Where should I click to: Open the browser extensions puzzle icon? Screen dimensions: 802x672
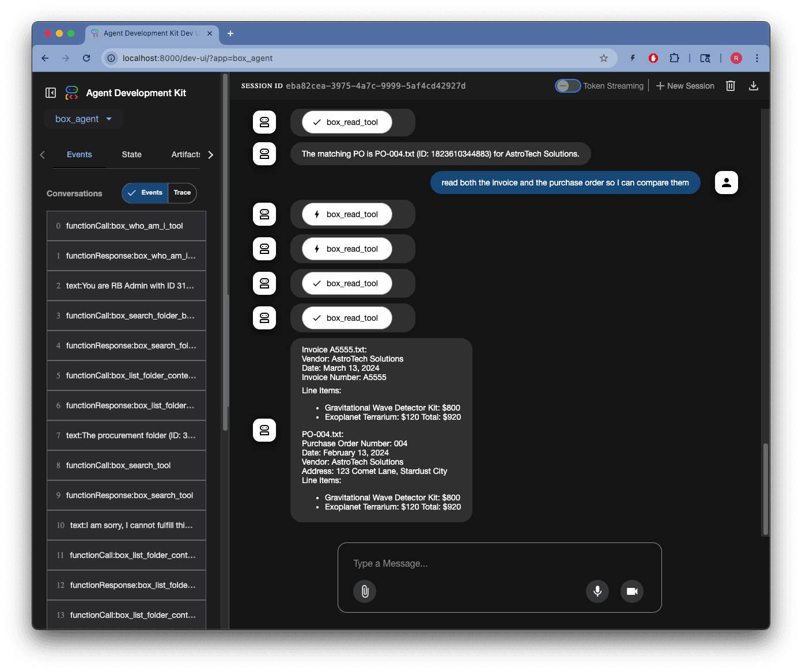pos(674,58)
